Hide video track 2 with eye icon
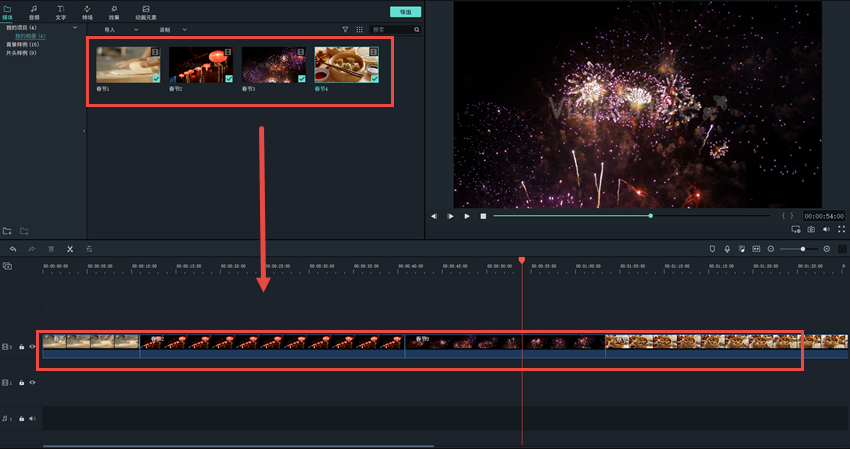 click(32, 347)
